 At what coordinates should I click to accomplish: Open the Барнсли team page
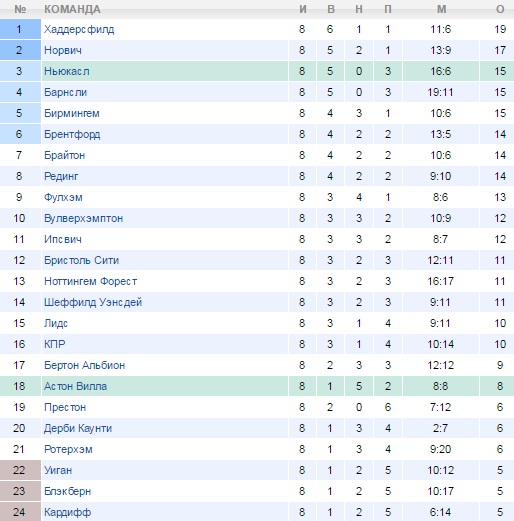click(65, 92)
